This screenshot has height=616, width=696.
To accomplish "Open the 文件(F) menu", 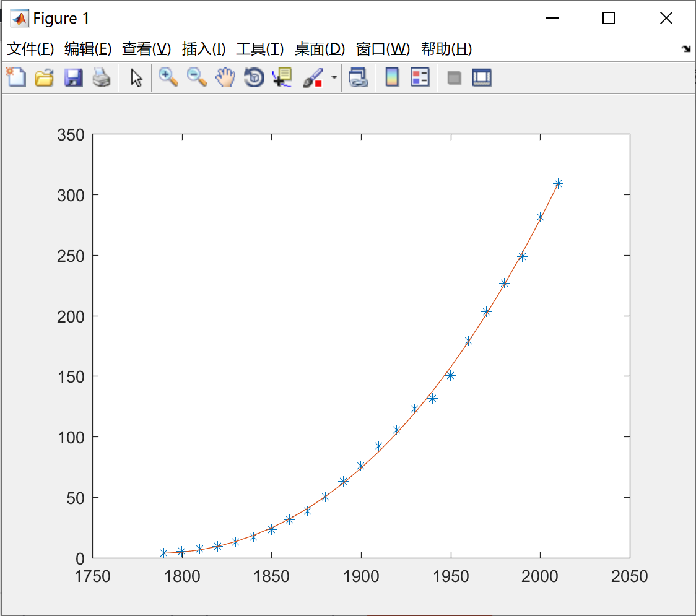I will click(30, 49).
